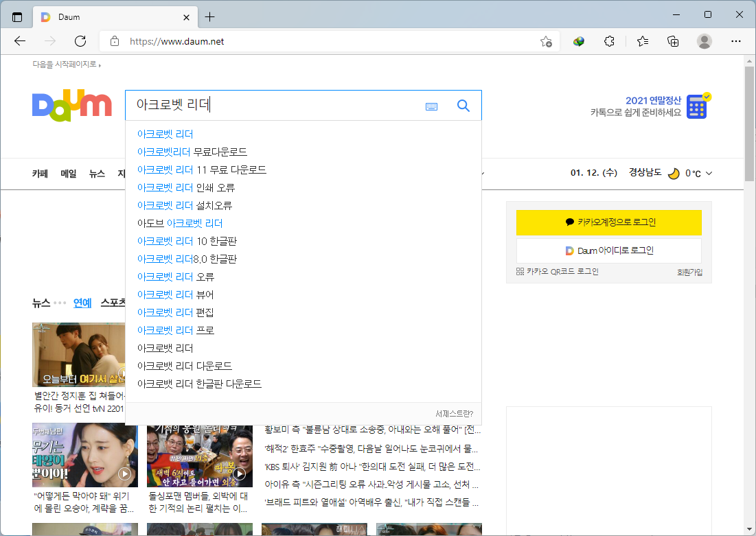Open Edge settings and more menu

tap(736, 41)
